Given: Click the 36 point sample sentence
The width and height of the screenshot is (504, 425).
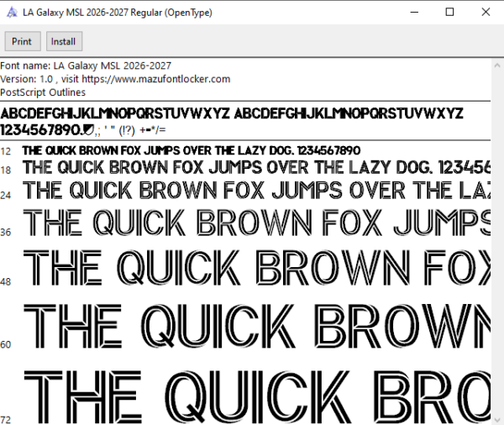Looking at the screenshot, I should click(x=256, y=223).
